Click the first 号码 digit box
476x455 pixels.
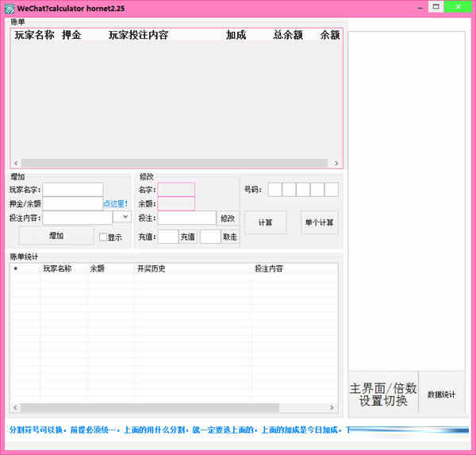(x=274, y=190)
